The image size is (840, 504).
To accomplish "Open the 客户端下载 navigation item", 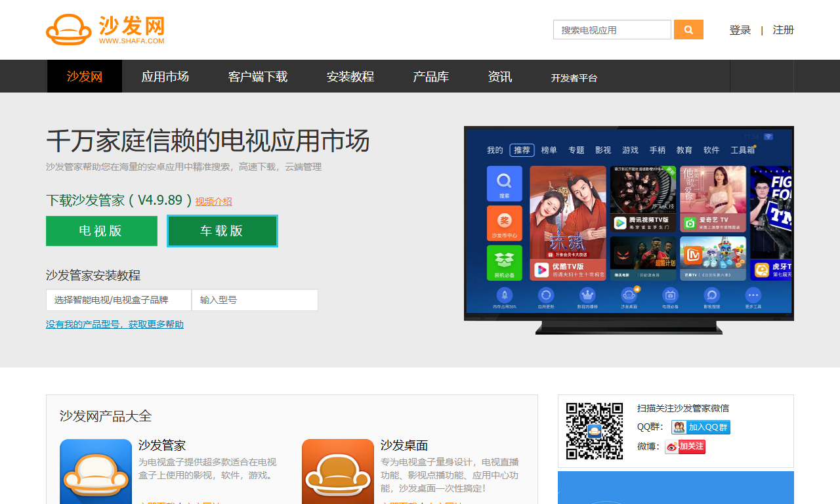I will [x=258, y=76].
